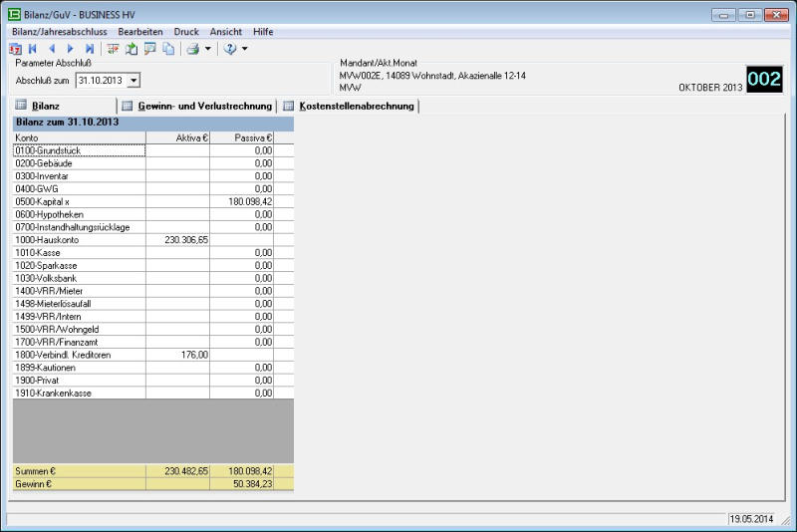797x532 pixels.
Task: Jump to the first record arrow
Action: [33, 49]
